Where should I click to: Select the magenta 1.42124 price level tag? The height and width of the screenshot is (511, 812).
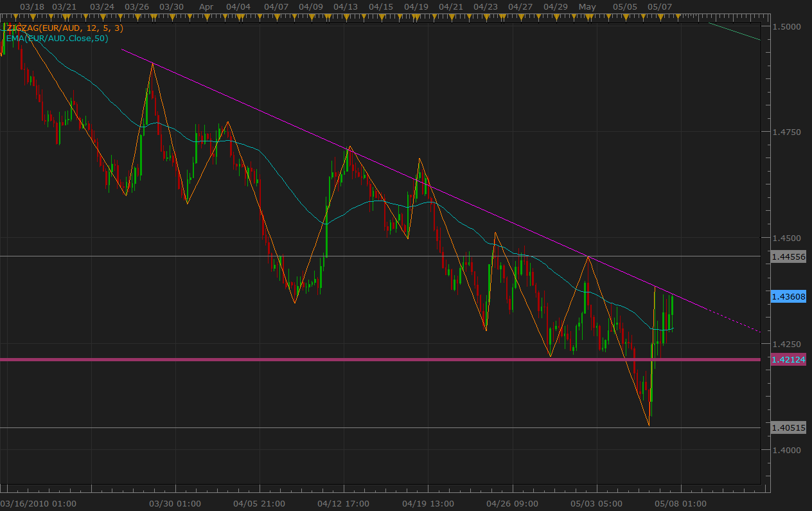788,359
